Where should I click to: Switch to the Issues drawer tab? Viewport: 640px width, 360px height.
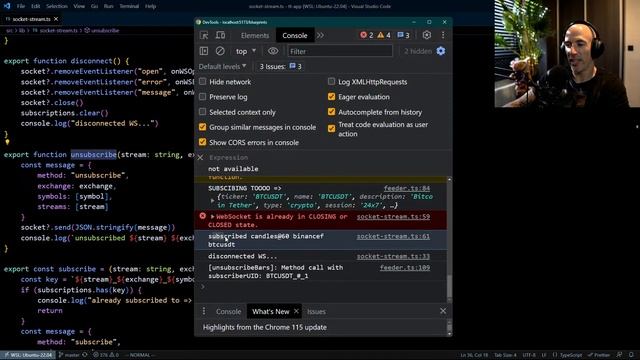(316, 312)
